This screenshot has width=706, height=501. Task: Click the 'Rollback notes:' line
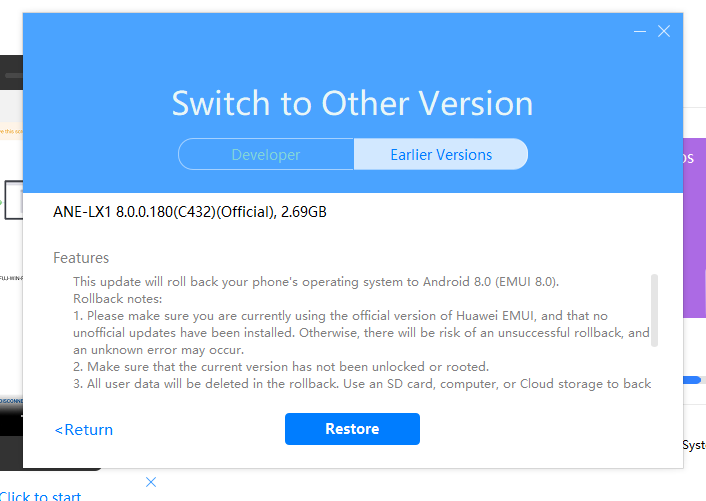(118, 299)
